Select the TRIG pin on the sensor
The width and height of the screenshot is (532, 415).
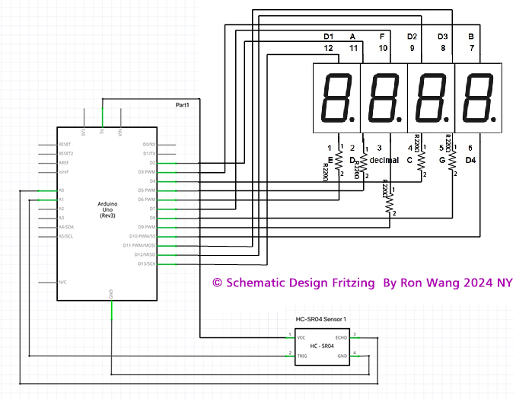(301, 355)
